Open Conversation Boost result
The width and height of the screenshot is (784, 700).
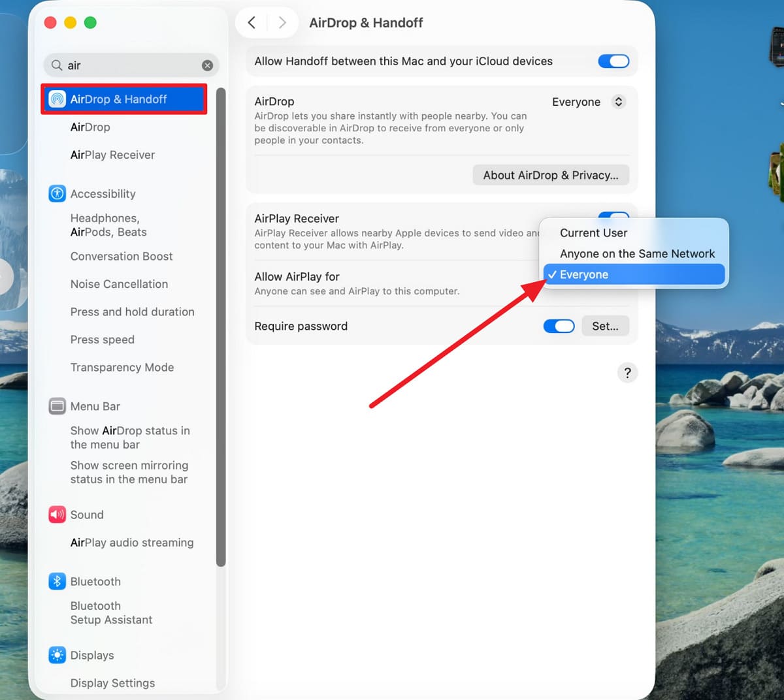122,257
